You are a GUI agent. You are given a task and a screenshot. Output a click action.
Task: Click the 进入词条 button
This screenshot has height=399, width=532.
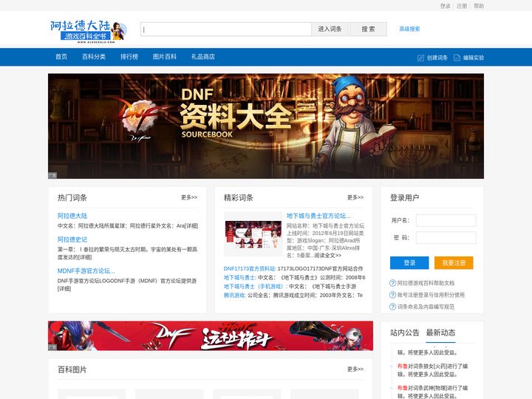pos(330,29)
